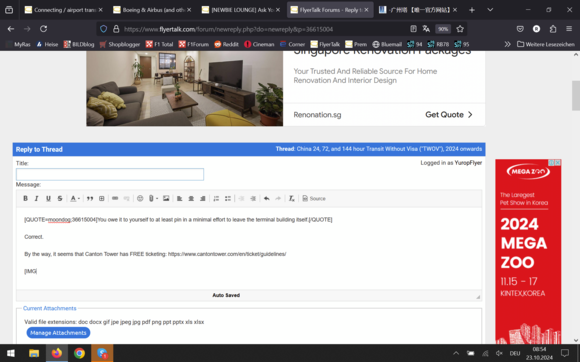Screen dimensions: 580x362
Task: Center align the text
Action: pyautogui.click(x=191, y=199)
